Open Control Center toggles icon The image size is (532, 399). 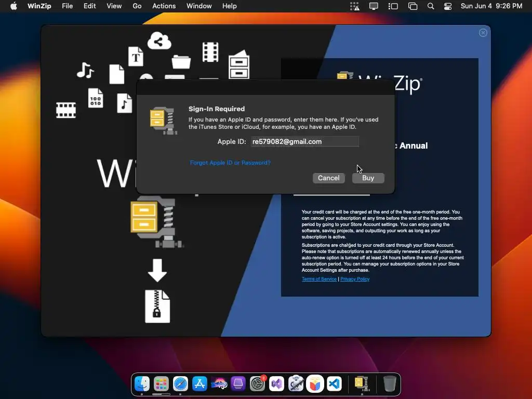point(448,6)
